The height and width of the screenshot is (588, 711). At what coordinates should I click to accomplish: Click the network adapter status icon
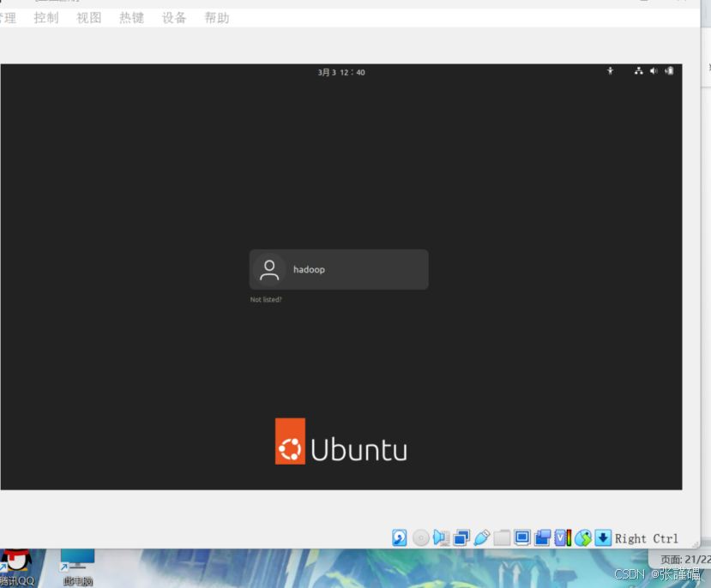click(461, 537)
